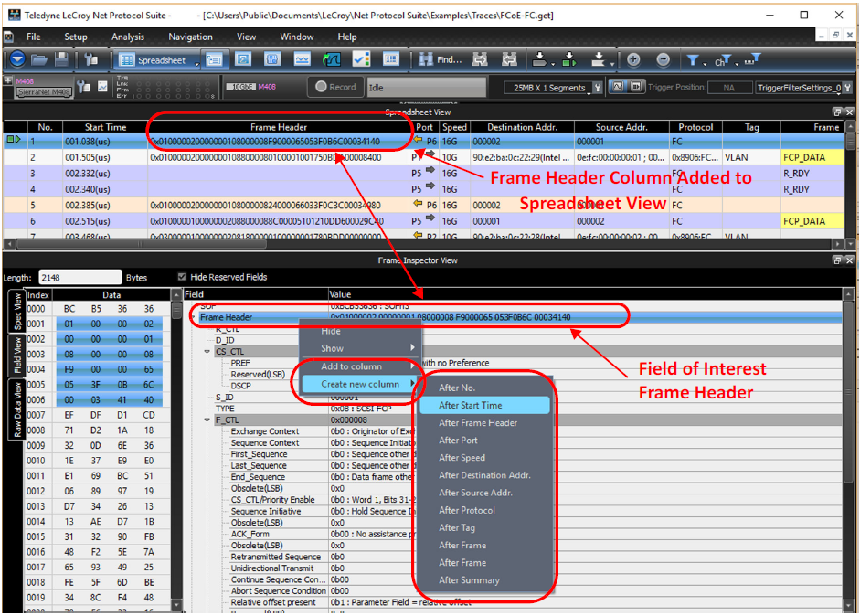Image resolution: width=860 pixels, height=616 pixels.
Task: Click the zoom in plus icon
Action: [633, 59]
